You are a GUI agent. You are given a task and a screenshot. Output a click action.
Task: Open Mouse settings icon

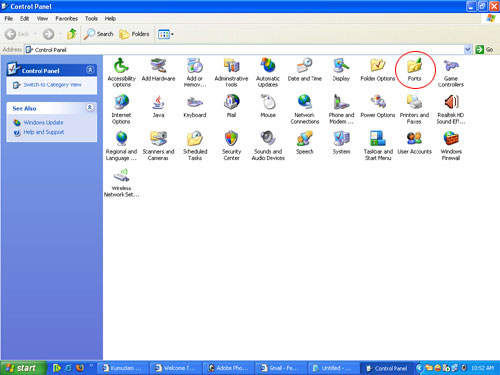(x=268, y=106)
